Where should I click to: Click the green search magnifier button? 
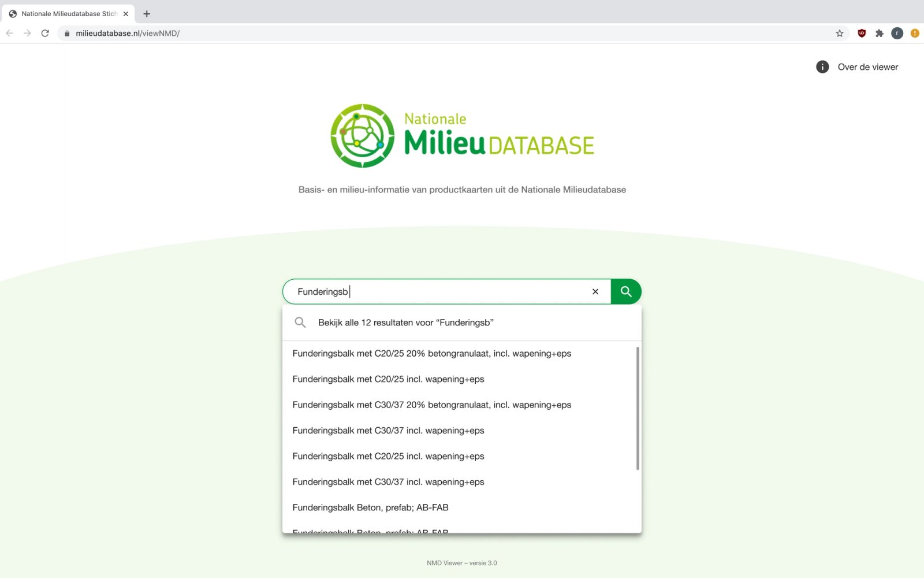pyautogui.click(x=626, y=291)
